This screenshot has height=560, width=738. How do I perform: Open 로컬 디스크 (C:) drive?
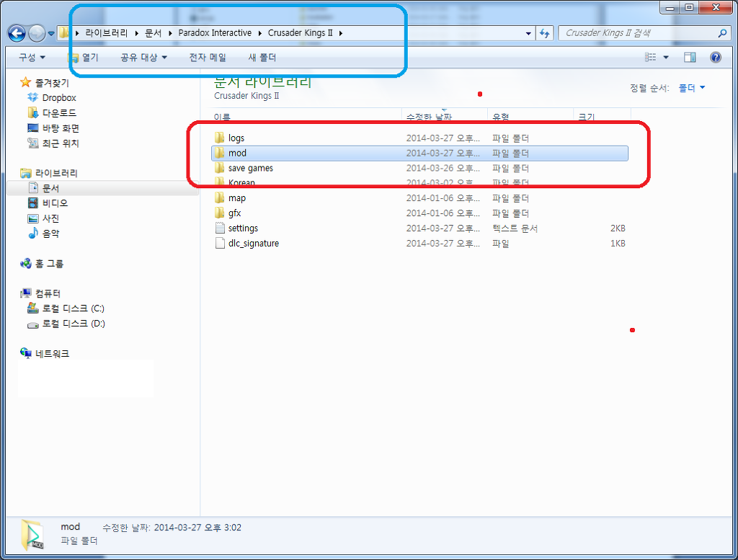(74, 308)
